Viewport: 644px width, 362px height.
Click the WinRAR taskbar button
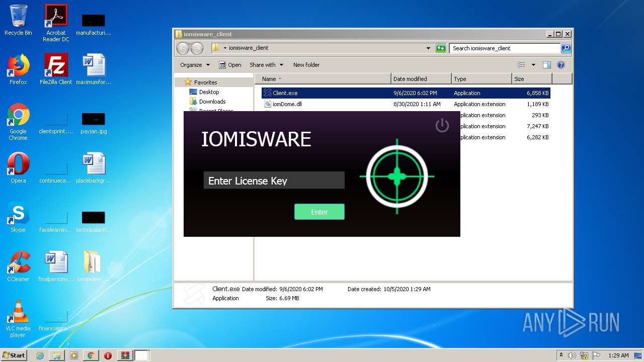pyautogui.click(x=125, y=355)
